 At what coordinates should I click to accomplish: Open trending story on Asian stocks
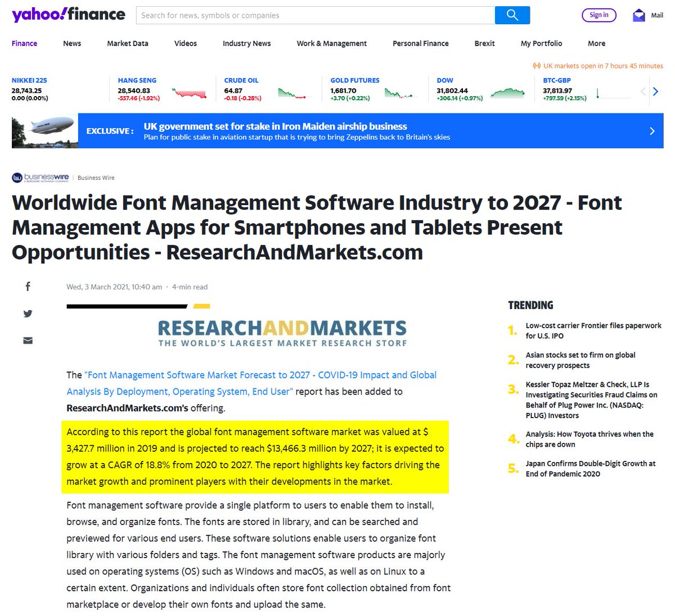(x=580, y=360)
